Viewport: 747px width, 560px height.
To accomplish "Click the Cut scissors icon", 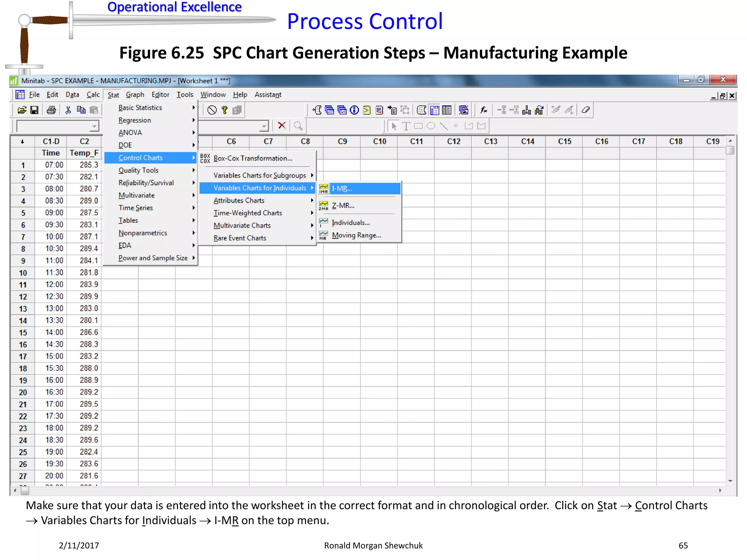I will [68, 110].
